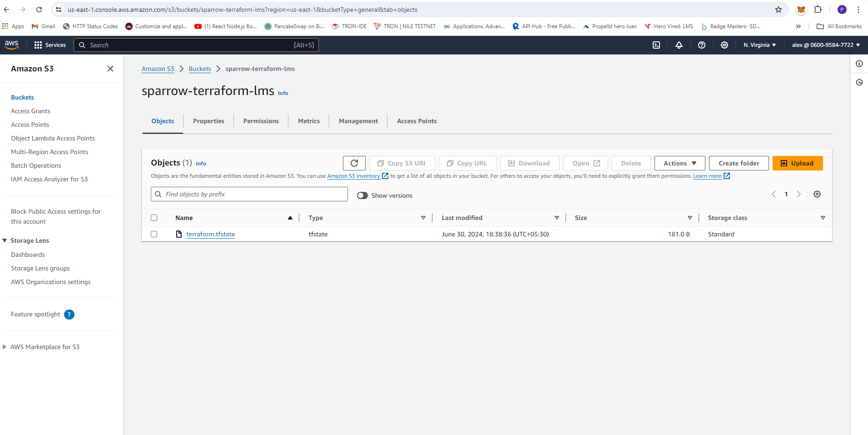This screenshot has height=435, width=868.
Task: Click Info next to bucket name
Action: [x=283, y=93]
